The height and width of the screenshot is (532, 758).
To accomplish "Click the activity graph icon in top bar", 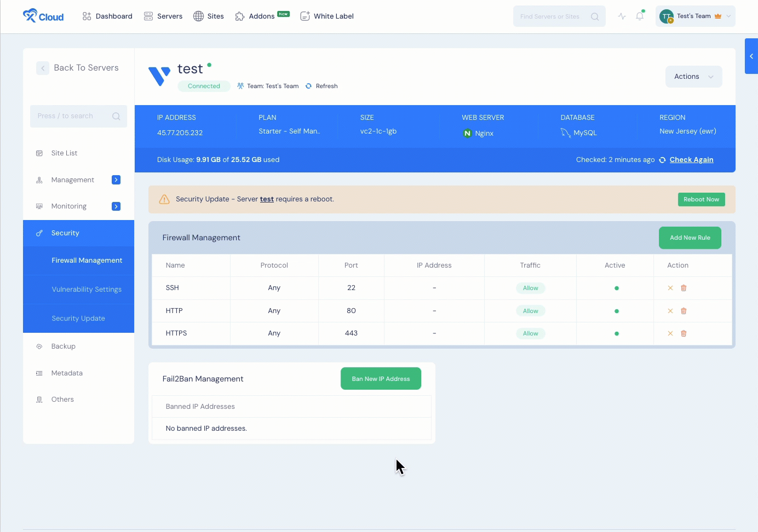I will point(621,16).
